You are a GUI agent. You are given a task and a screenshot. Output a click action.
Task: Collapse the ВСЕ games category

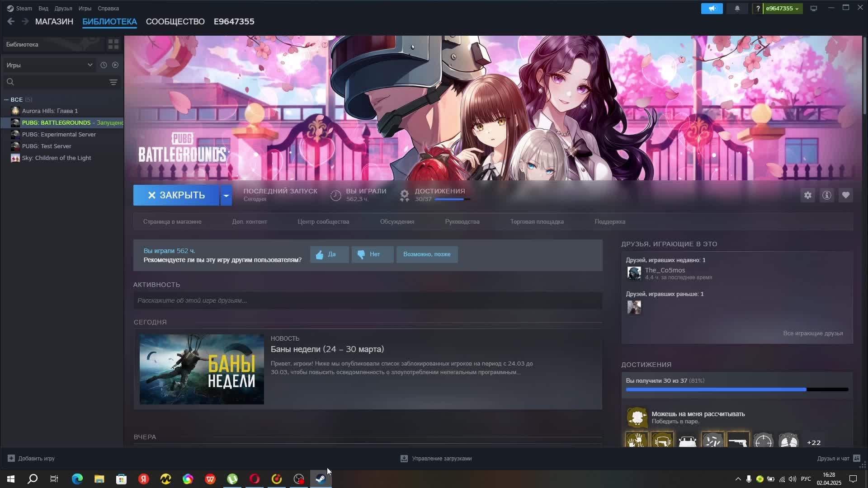tap(6, 99)
